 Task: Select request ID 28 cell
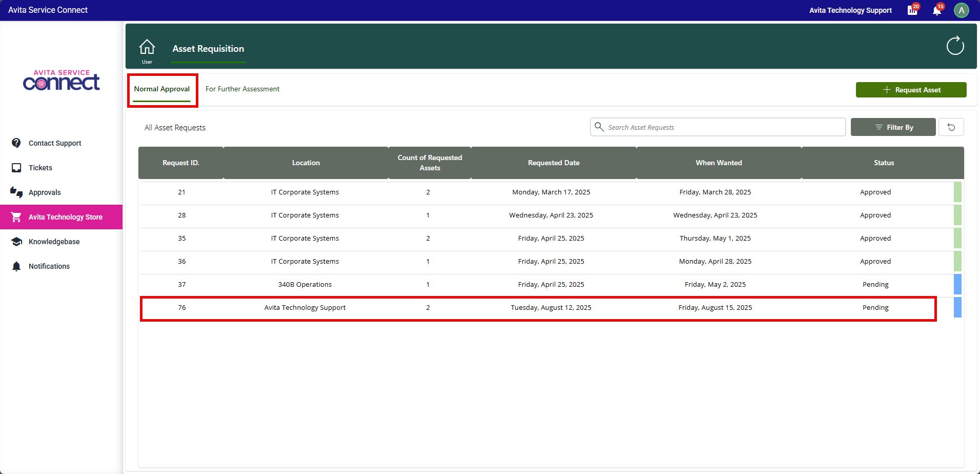coord(182,215)
